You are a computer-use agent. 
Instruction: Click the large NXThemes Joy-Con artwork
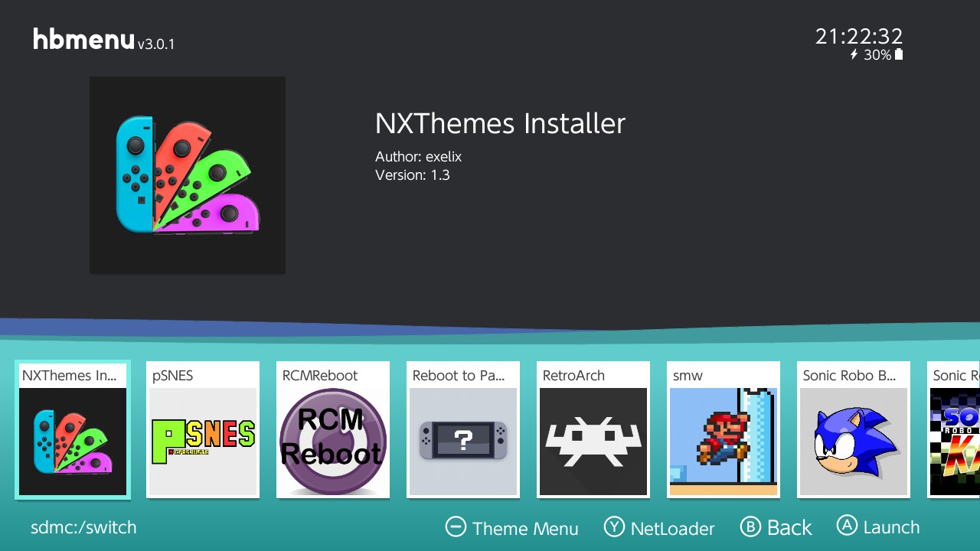tap(188, 175)
